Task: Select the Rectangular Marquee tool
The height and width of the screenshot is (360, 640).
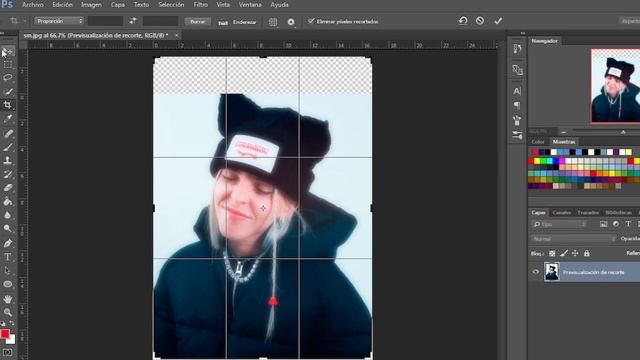Action: (8, 65)
